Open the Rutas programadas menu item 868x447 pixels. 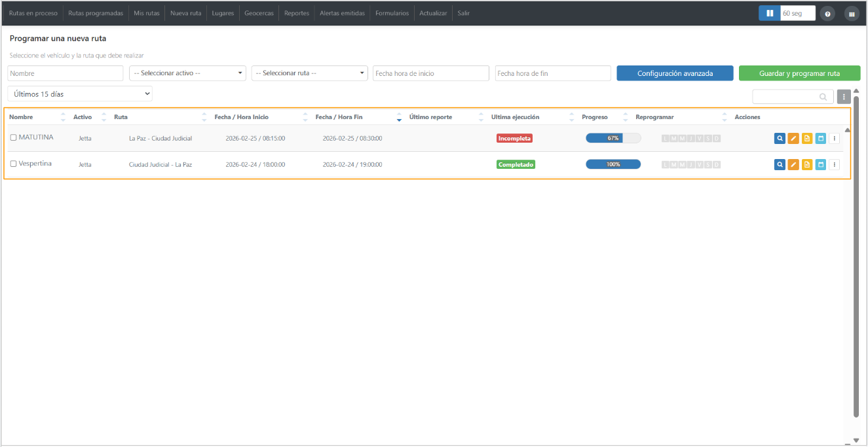pyautogui.click(x=96, y=13)
